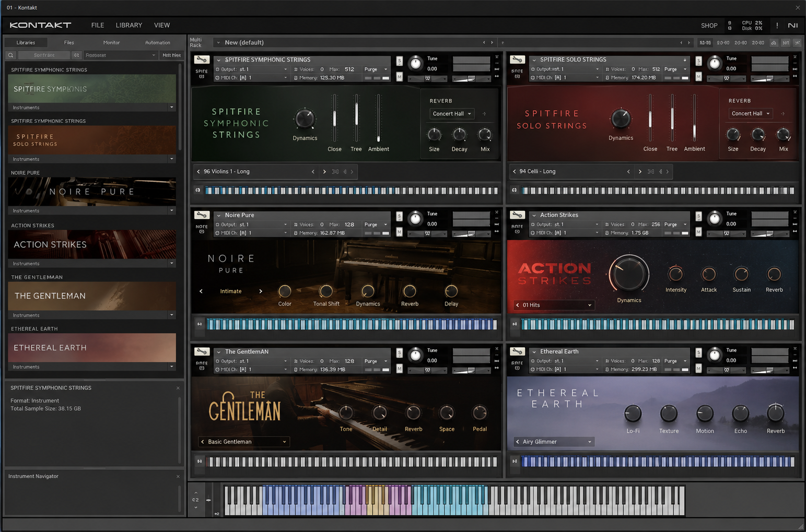806x532 pixels.
Task: Open wrench settings for The GentlemAN instrument
Action: [x=202, y=351]
